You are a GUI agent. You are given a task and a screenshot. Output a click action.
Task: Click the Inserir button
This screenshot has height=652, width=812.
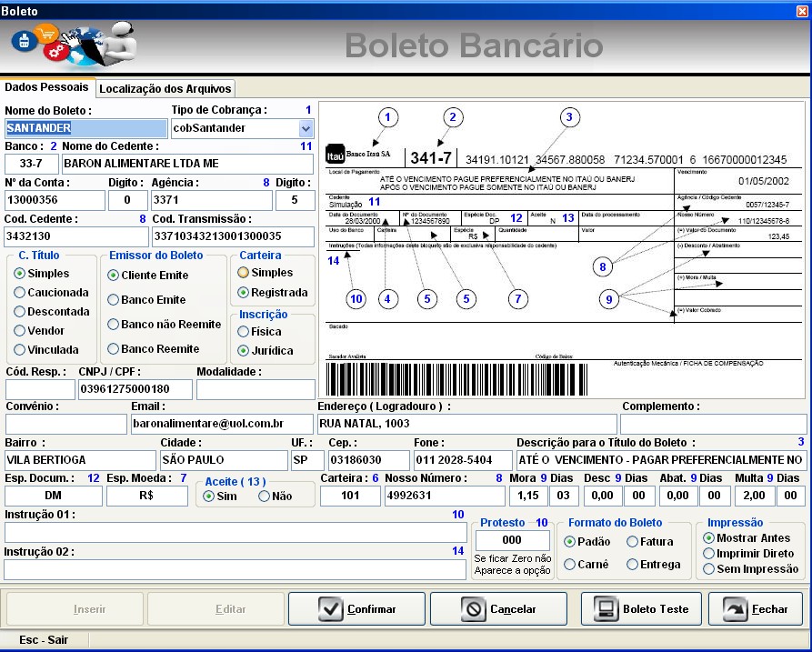(75, 609)
